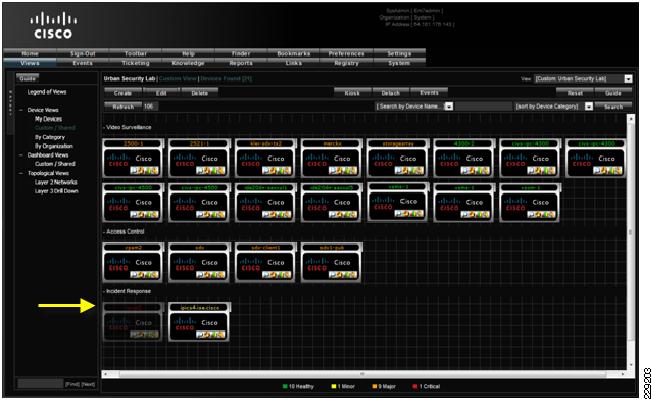The image size is (652, 400).
Task: Switch to the Registry tab
Action: (346, 63)
